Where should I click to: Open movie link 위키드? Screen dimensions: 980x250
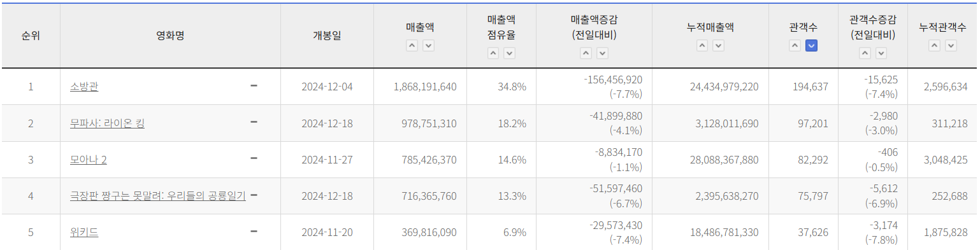[x=84, y=233]
